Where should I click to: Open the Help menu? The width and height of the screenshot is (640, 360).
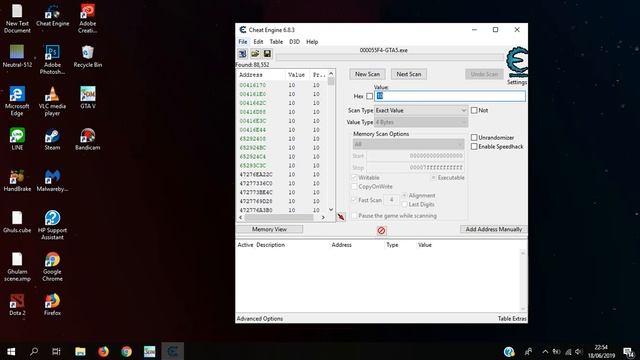tap(312, 42)
